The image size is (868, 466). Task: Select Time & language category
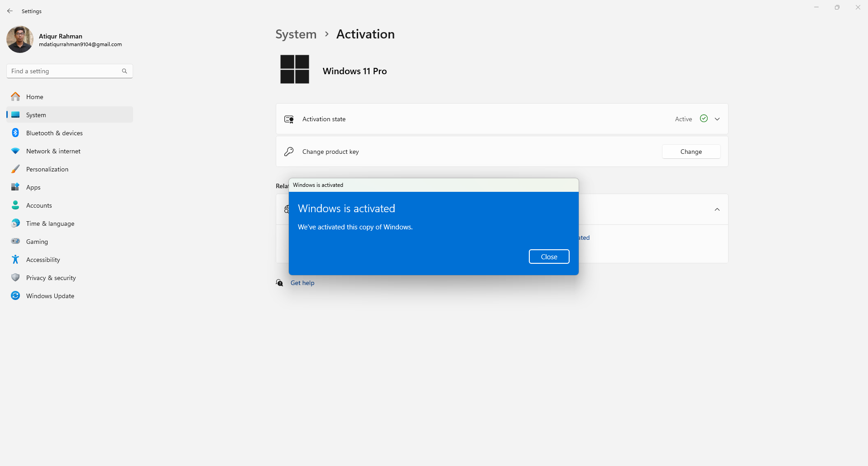coord(50,223)
